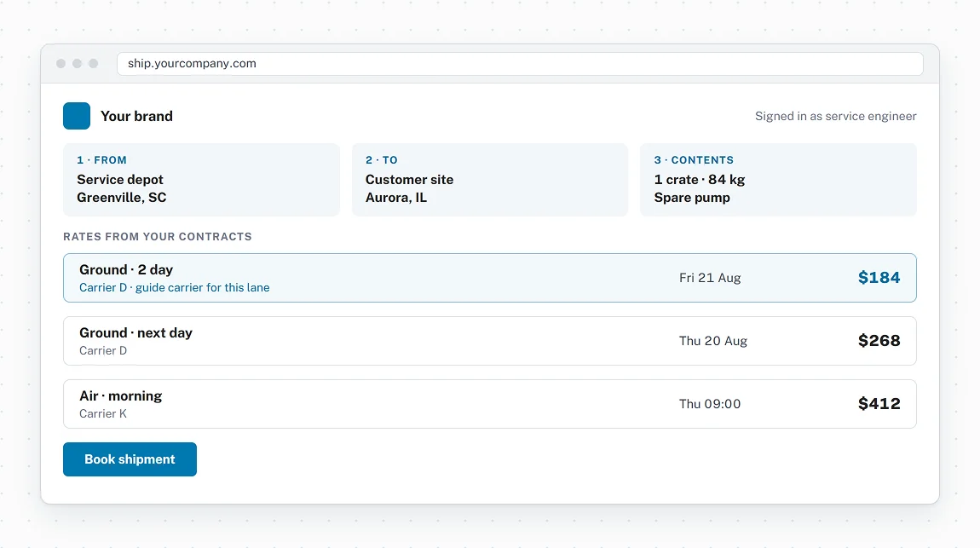Screen dimensions: 980x548
Task: Click the Fri 21 Aug delivery date
Action: 710,278
